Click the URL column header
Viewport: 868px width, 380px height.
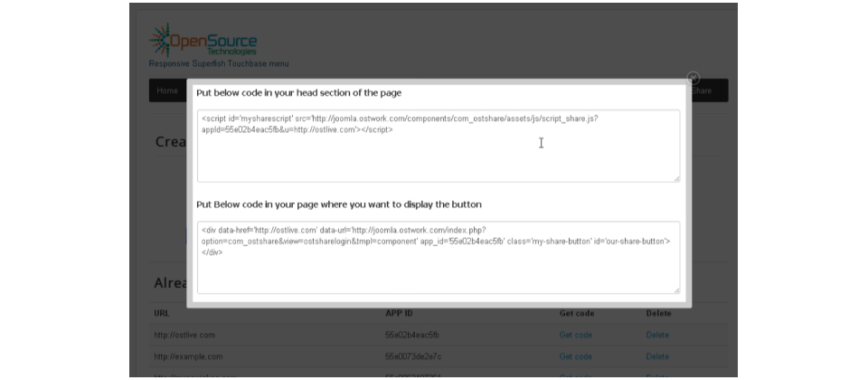pyautogui.click(x=162, y=314)
